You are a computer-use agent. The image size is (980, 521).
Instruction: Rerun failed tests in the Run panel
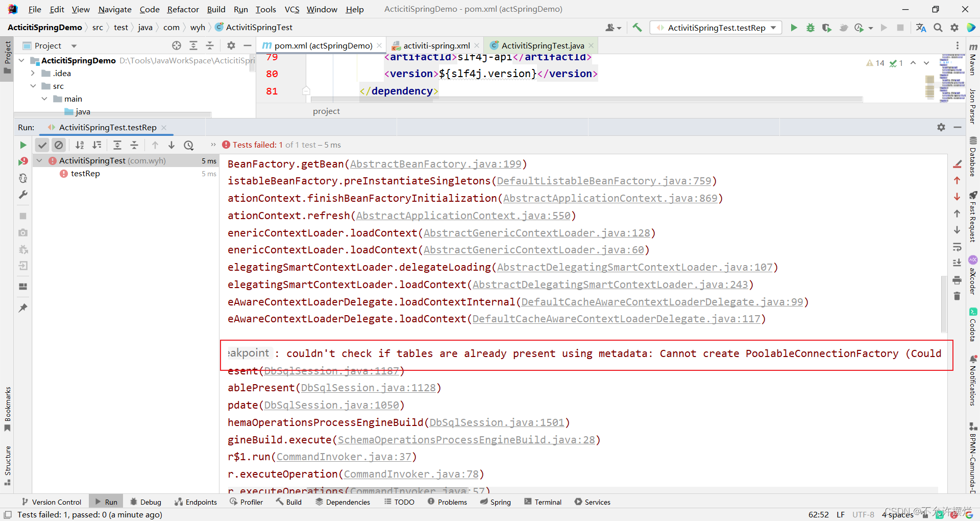pyautogui.click(x=23, y=160)
